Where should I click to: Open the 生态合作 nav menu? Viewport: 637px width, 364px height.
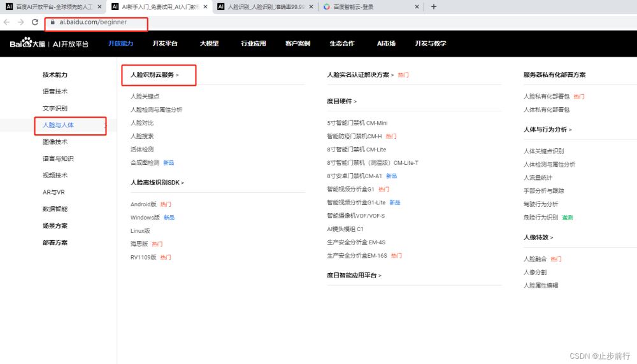[x=342, y=43]
